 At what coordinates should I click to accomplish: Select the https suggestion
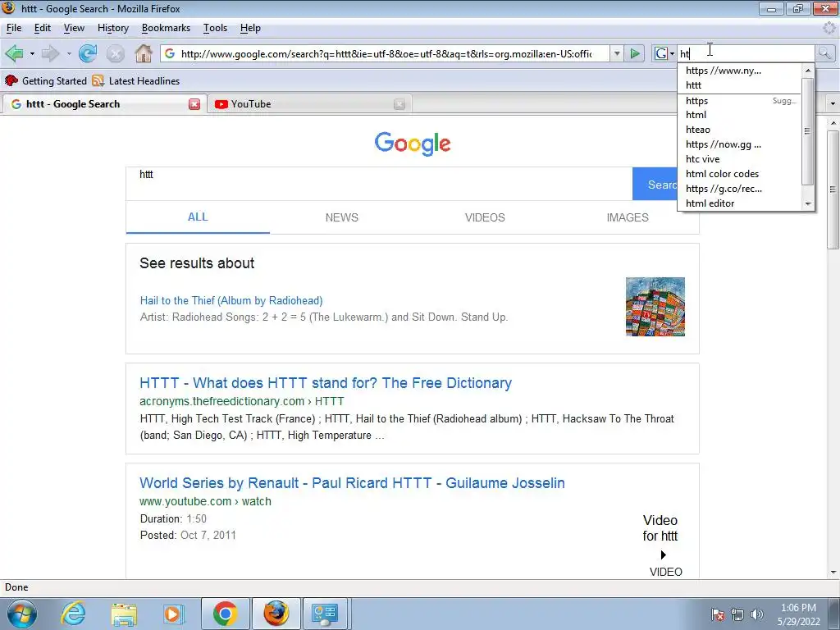point(739,101)
